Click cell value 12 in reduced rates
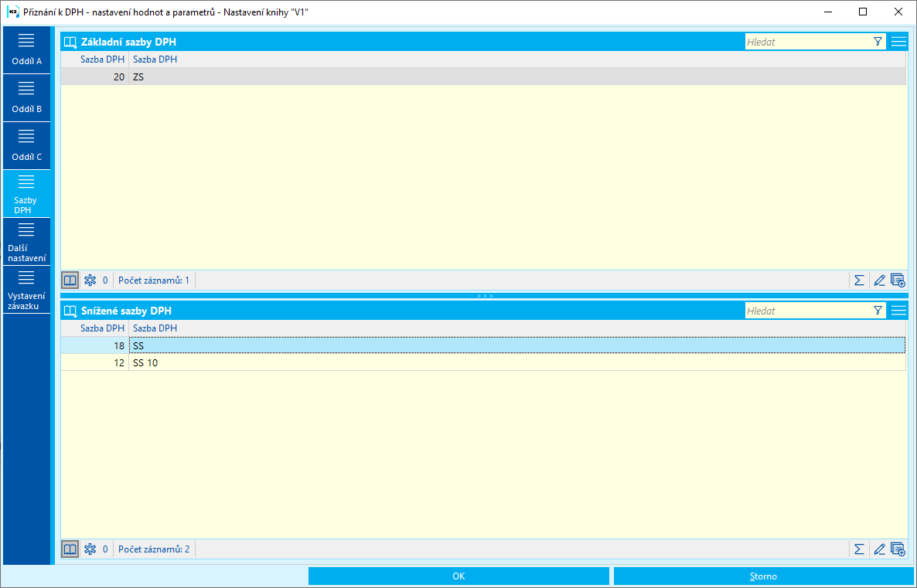Screen dimensions: 917x588 pos(119,363)
